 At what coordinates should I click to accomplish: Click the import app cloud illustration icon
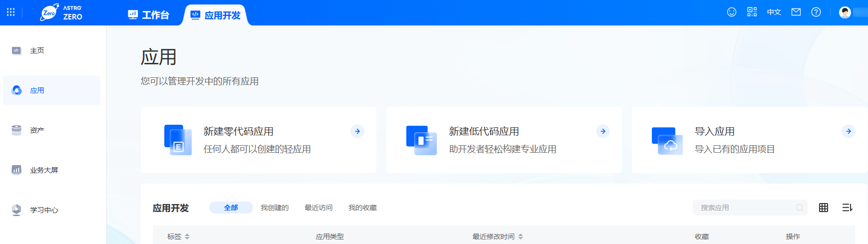[667, 141]
